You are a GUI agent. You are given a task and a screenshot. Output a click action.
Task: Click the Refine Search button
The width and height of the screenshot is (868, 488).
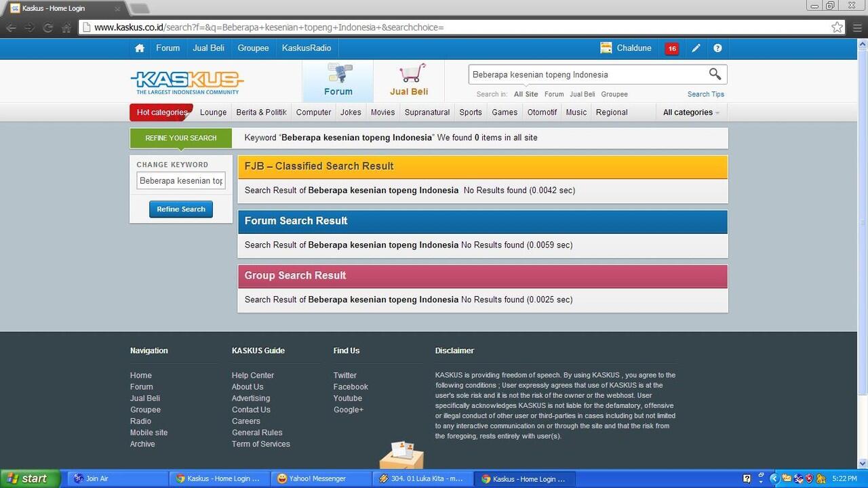pyautogui.click(x=181, y=209)
